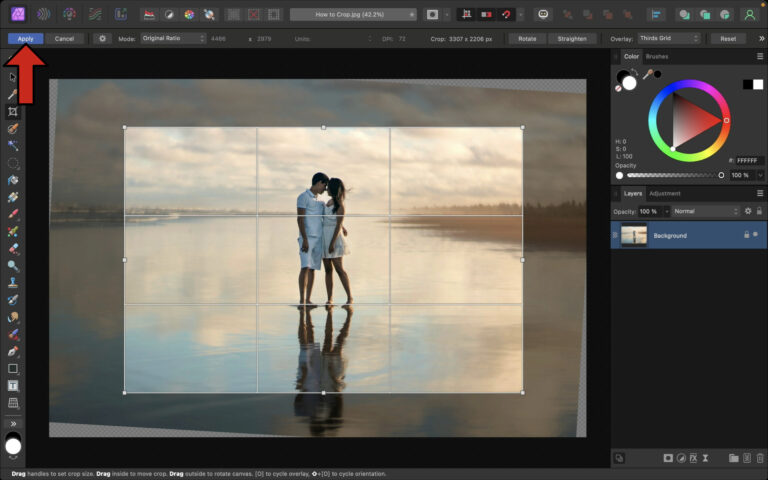Open the Color panel tab
The image size is (768, 480).
click(x=631, y=56)
